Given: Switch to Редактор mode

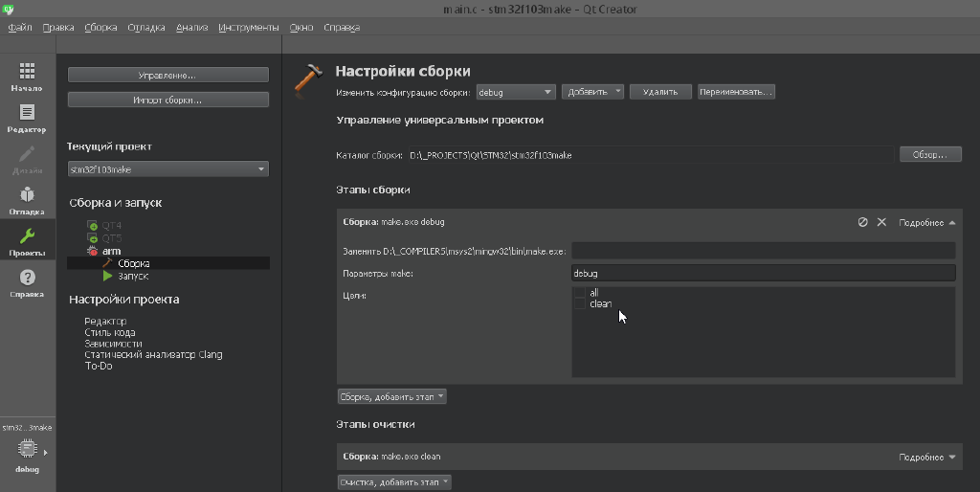Looking at the screenshot, I should click(27, 118).
